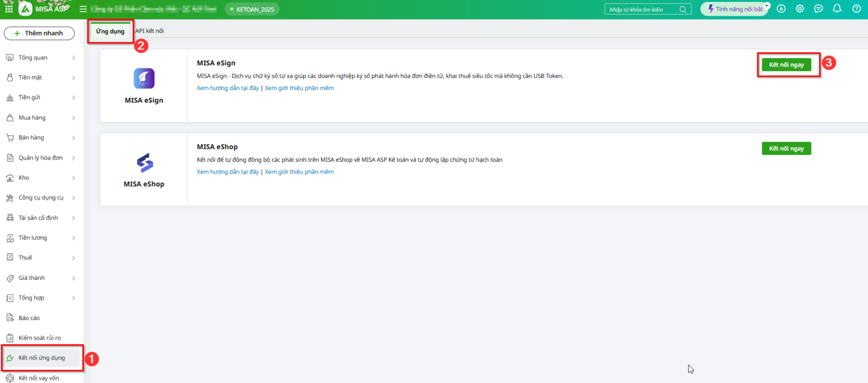Click the MISA eSign app logo
The width and height of the screenshot is (868, 383).
[x=144, y=79]
